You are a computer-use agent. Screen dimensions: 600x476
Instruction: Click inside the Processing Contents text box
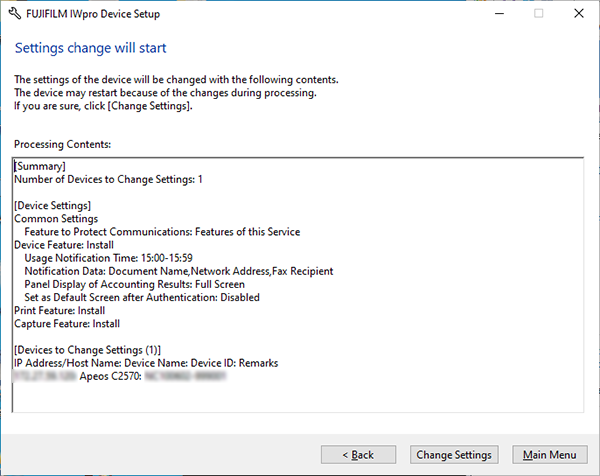click(x=298, y=285)
